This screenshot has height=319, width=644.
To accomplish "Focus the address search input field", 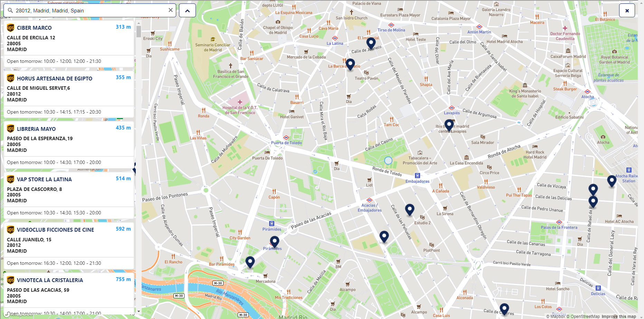I will pyautogui.click(x=91, y=11).
